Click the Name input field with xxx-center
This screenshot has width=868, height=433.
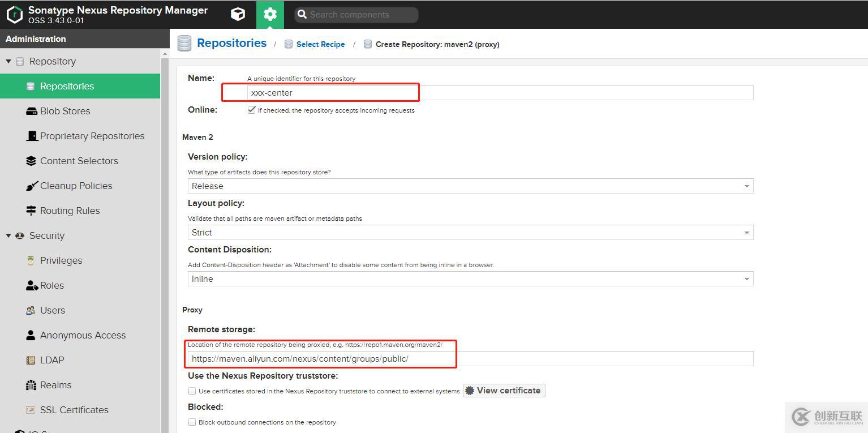[x=500, y=93]
